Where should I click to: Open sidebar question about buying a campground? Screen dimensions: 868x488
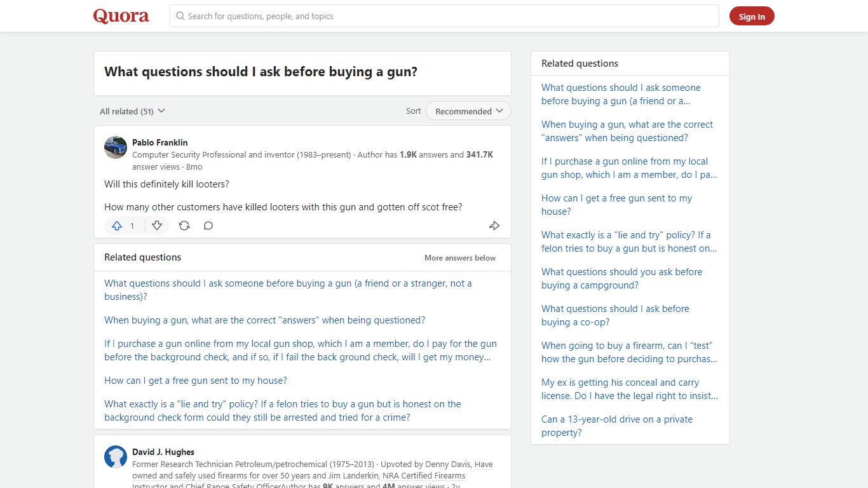(621, 278)
